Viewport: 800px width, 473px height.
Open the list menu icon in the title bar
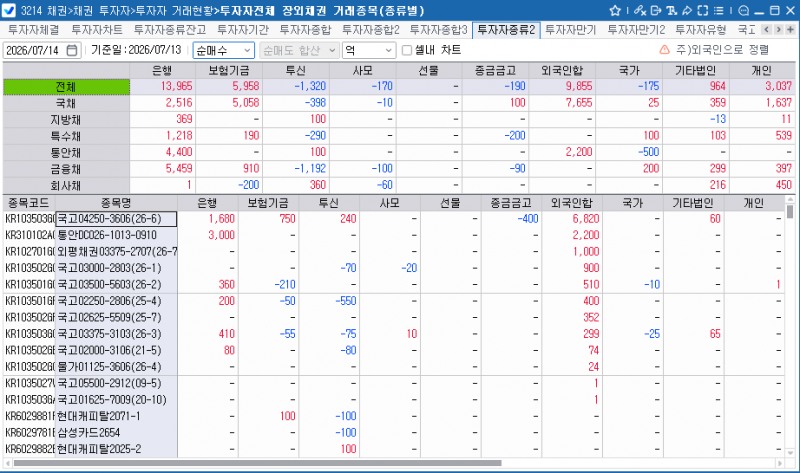point(718,10)
